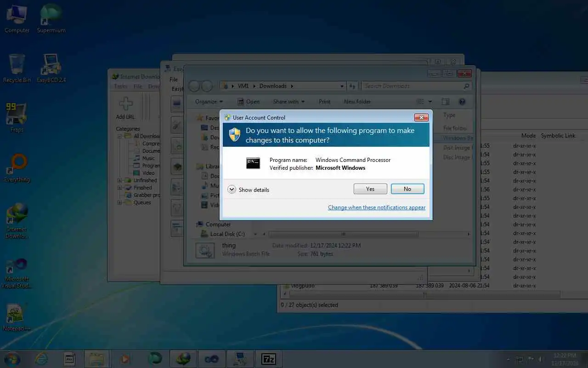Viewport: 588px width, 368px height.
Task: Click the Explorer horizontal scrollbar thumb
Action: click(344, 234)
